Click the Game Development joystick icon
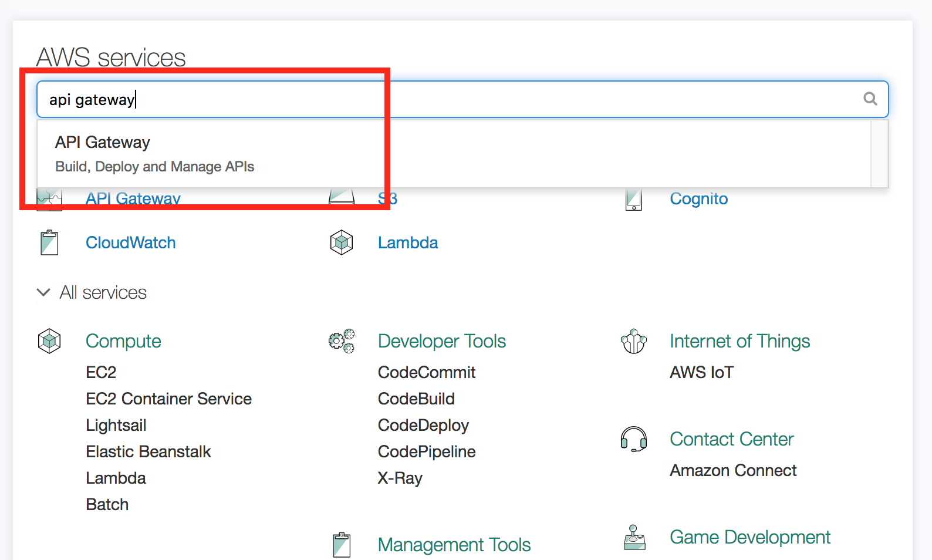The width and height of the screenshot is (932, 560). tap(634, 537)
